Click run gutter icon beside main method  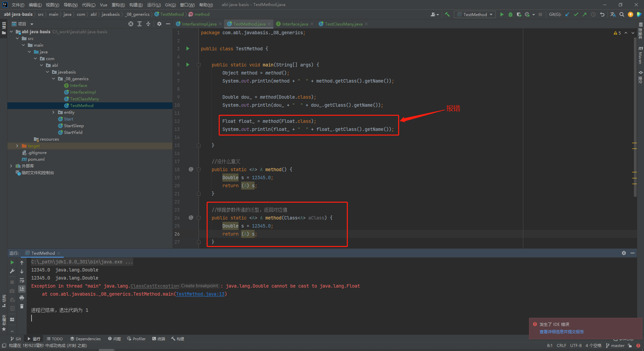(x=188, y=65)
